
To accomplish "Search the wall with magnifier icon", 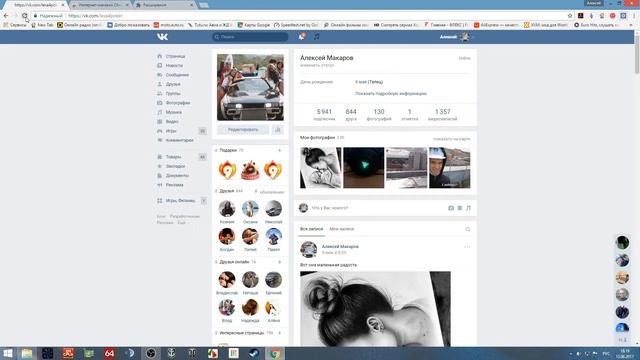I will click(x=468, y=229).
